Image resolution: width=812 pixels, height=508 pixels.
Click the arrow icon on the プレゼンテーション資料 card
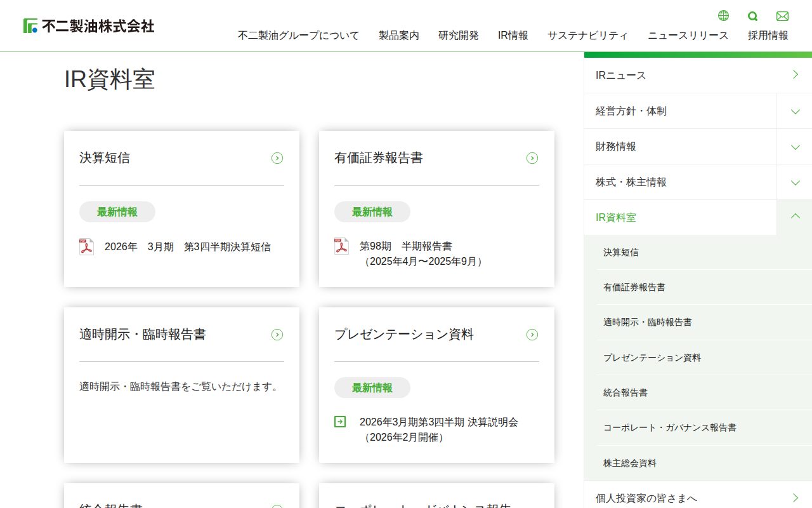click(x=532, y=335)
